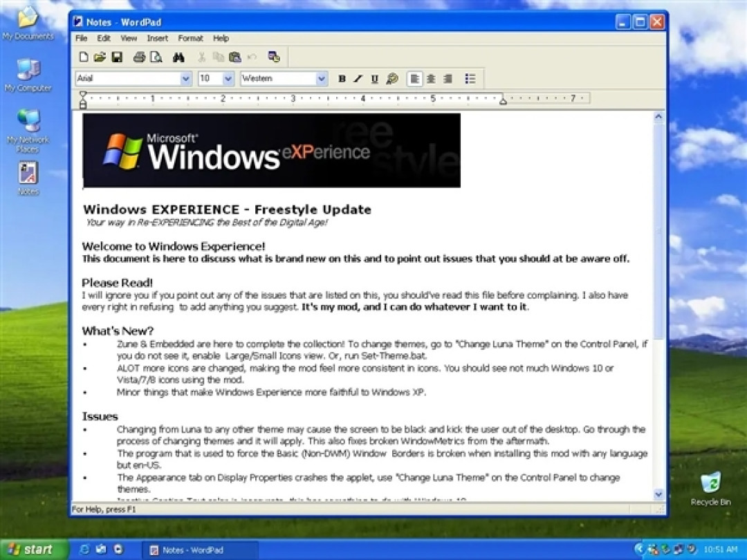
Task: Open the font size dropdown
Action: [227, 78]
